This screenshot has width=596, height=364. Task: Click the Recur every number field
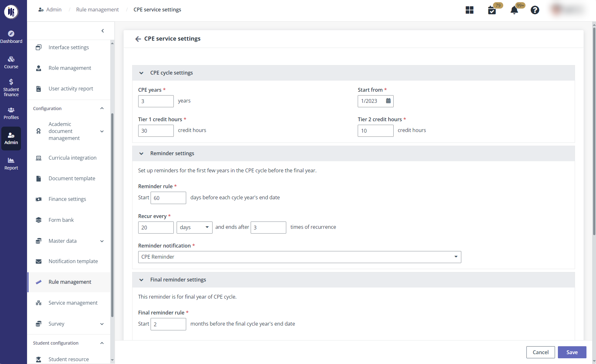pos(156,228)
